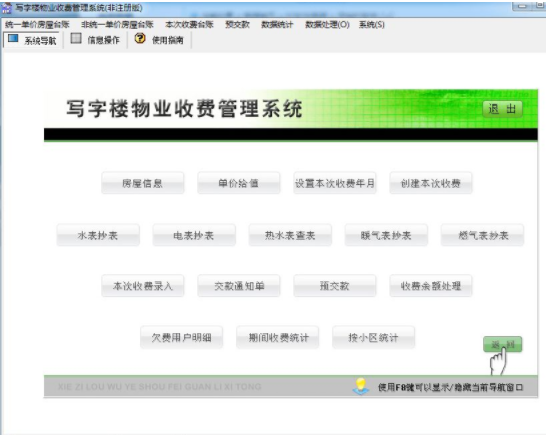This screenshot has height=435, width=546.
Task: Click the green 退出 button
Action: pyautogui.click(x=502, y=109)
